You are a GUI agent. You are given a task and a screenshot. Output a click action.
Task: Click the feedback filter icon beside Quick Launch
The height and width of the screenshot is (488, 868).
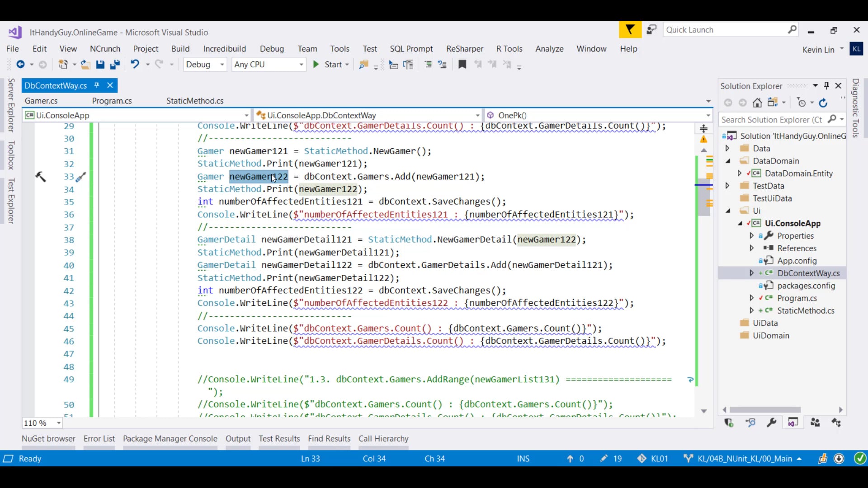coord(630,30)
